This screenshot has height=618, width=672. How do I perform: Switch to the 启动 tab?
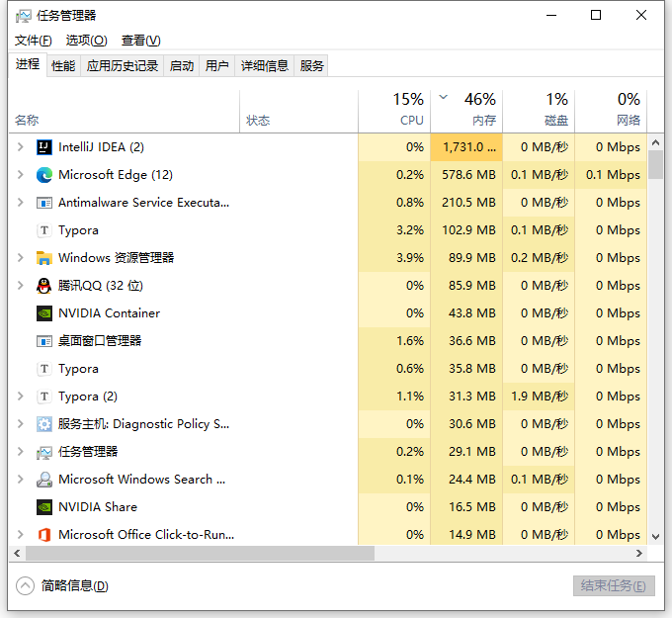[x=181, y=66]
